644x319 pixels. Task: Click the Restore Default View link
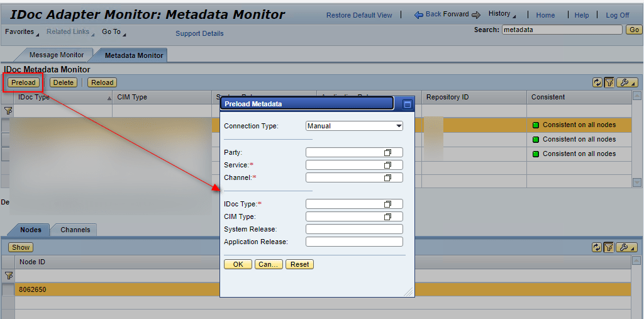(359, 15)
